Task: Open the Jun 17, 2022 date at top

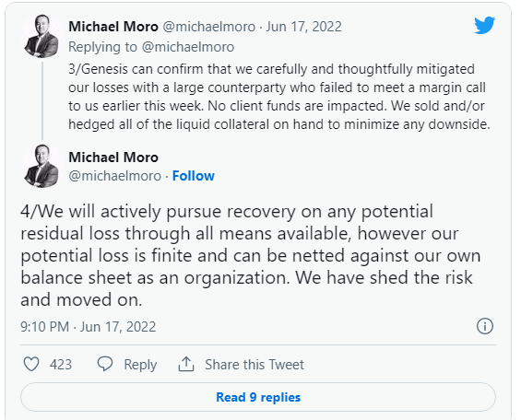Action: (303, 27)
